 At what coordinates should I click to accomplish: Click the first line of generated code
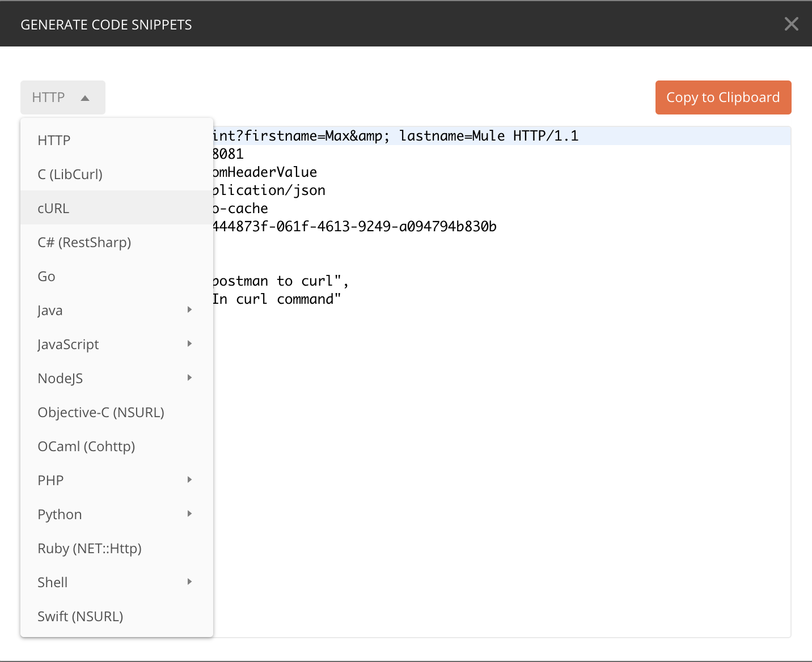tap(397, 136)
